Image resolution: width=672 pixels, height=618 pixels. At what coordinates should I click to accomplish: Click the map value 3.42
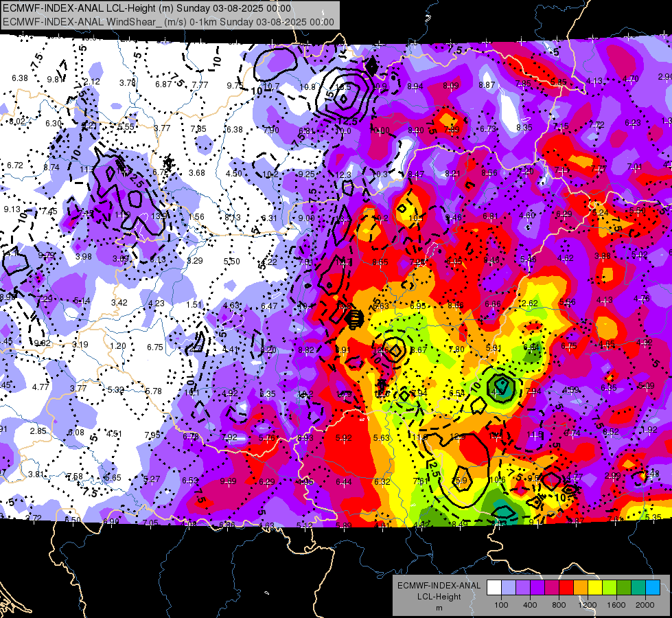coord(119,302)
